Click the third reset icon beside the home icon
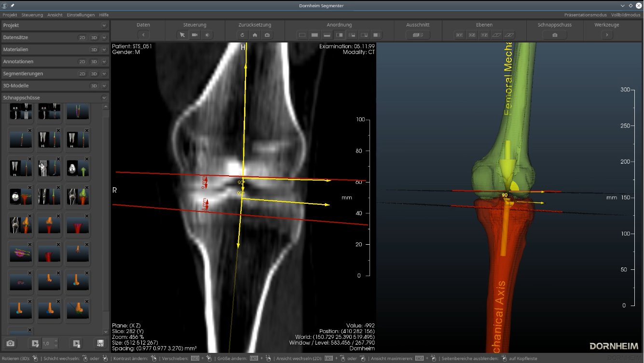 click(x=267, y=35)
